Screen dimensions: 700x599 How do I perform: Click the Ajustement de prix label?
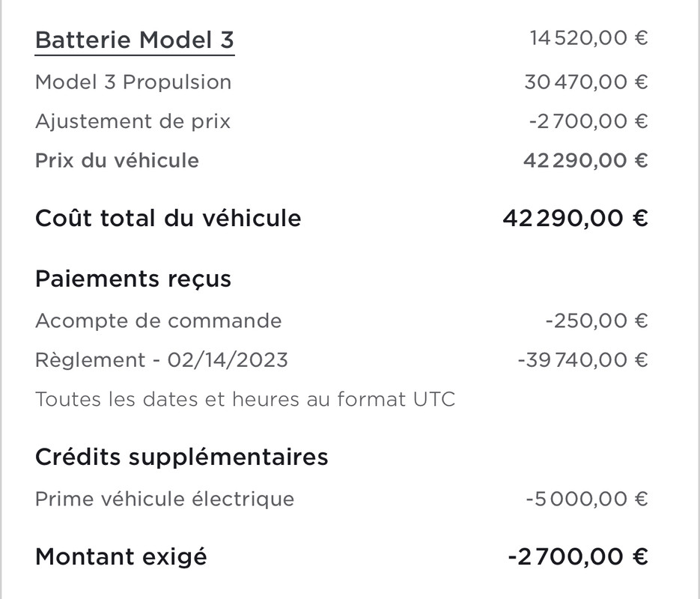coord(133,121)
